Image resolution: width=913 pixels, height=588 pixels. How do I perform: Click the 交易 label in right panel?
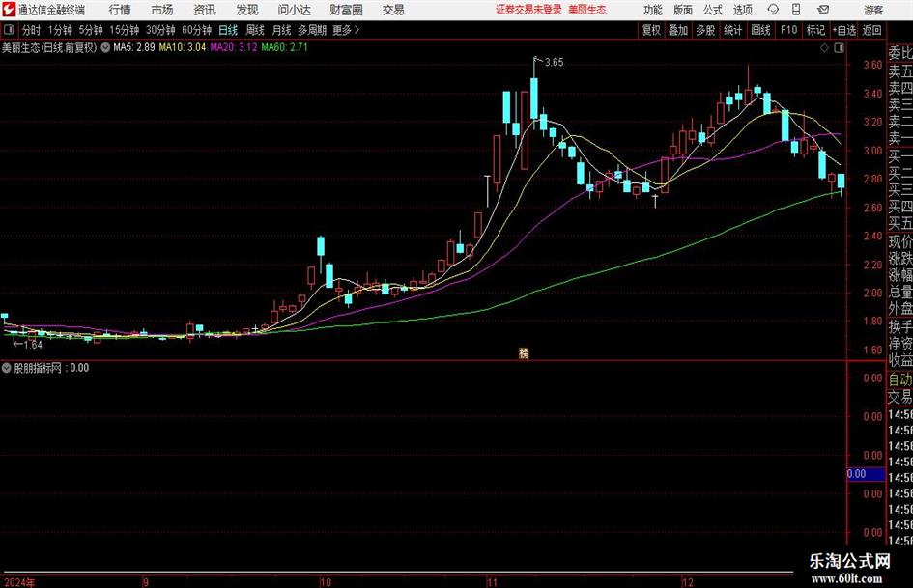900,397
